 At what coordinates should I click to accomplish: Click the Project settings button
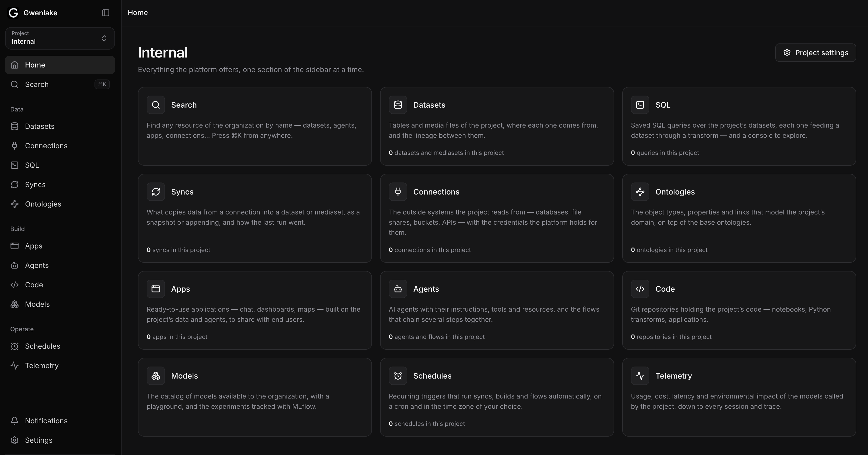pos(815,53)
